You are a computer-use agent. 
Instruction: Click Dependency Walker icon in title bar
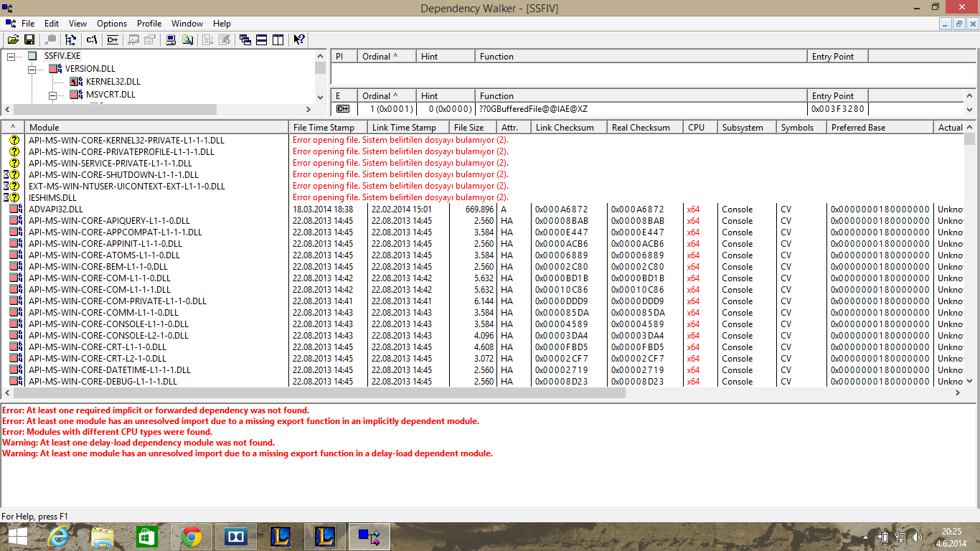coord(9,7)
